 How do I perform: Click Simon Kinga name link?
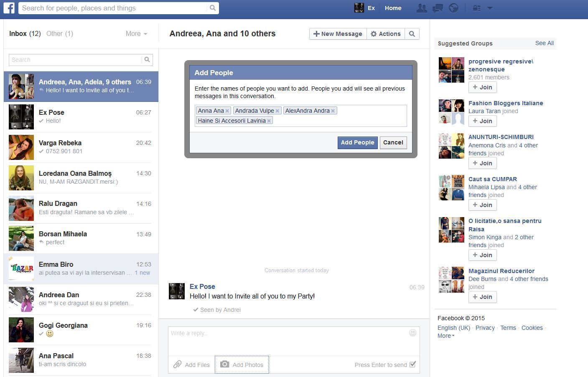pyautogui.click(x=485, y=237)
